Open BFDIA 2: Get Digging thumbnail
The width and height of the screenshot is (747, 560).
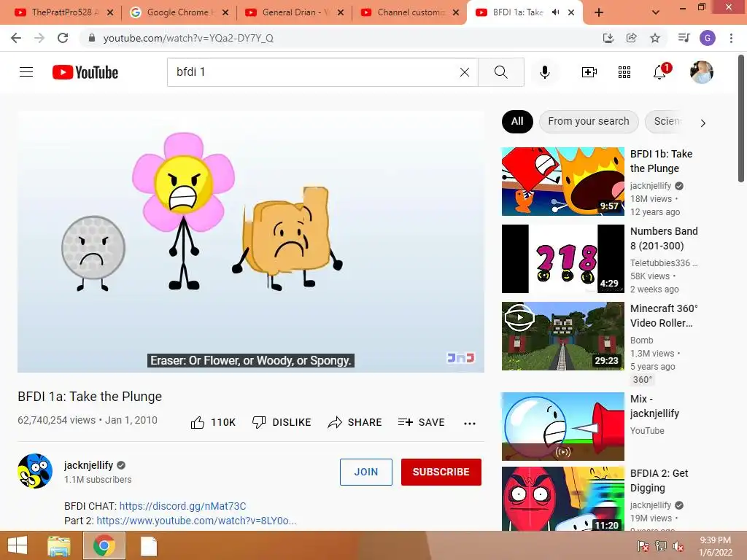pos(562,499)
